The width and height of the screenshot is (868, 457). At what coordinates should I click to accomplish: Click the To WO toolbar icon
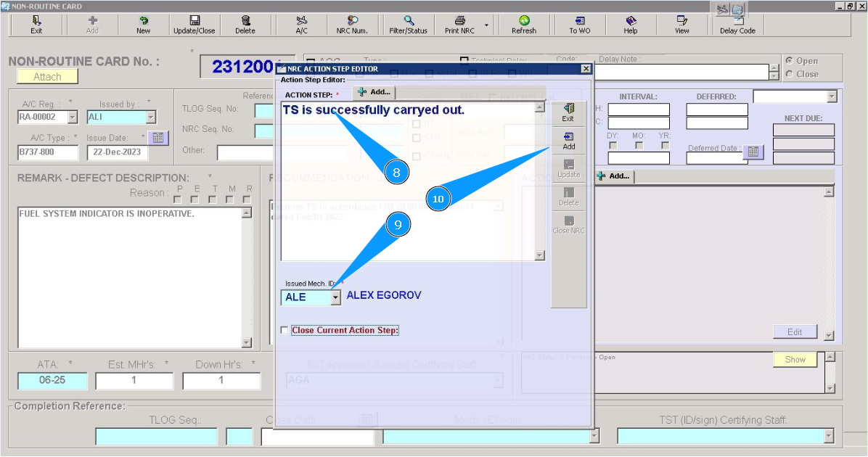580,20
